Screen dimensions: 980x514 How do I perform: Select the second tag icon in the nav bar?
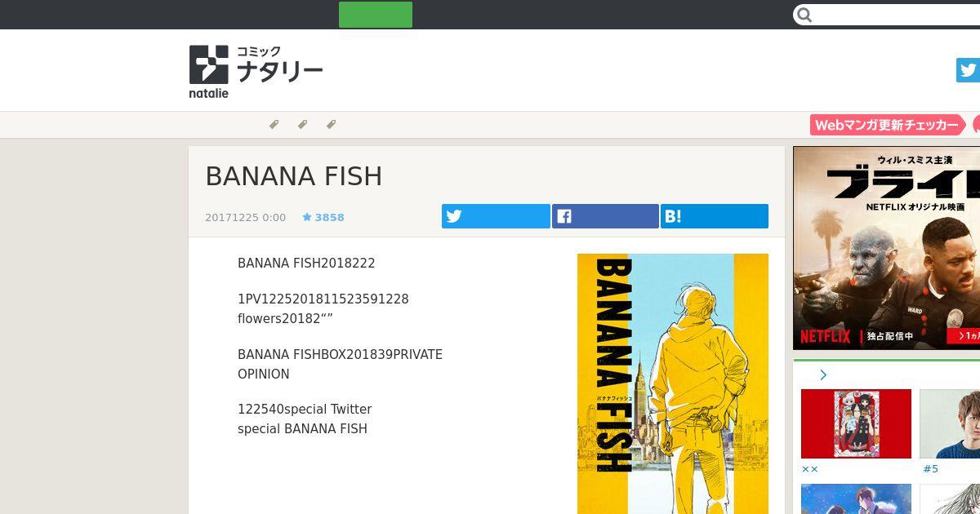[303, 125]
